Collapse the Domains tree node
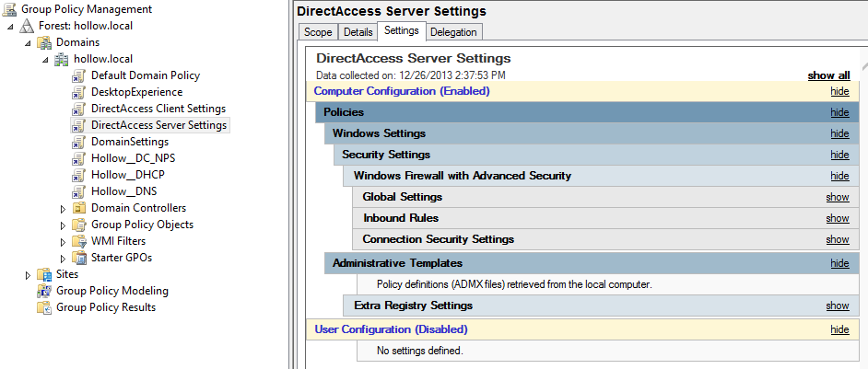This screenshot has width=868, height=369. coord(28,43)
